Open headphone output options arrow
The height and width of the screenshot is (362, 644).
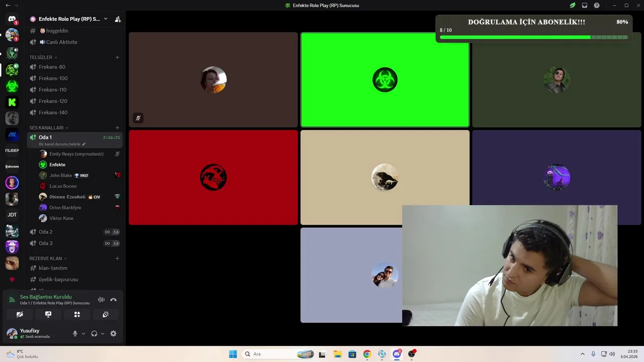coord(103,333)
